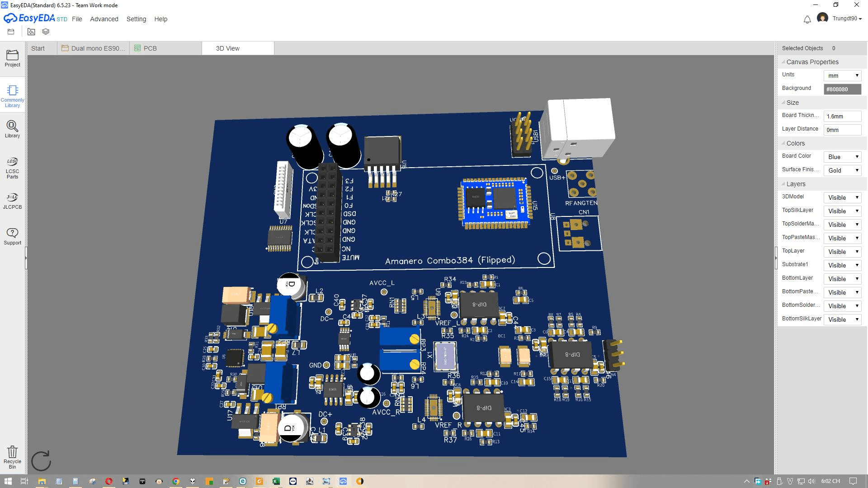Image resolution: width=868 pixels, height=488 pixels.
Task: Click the volume icon in system tray
Action: pyautogui.click(x=811, y=481)
